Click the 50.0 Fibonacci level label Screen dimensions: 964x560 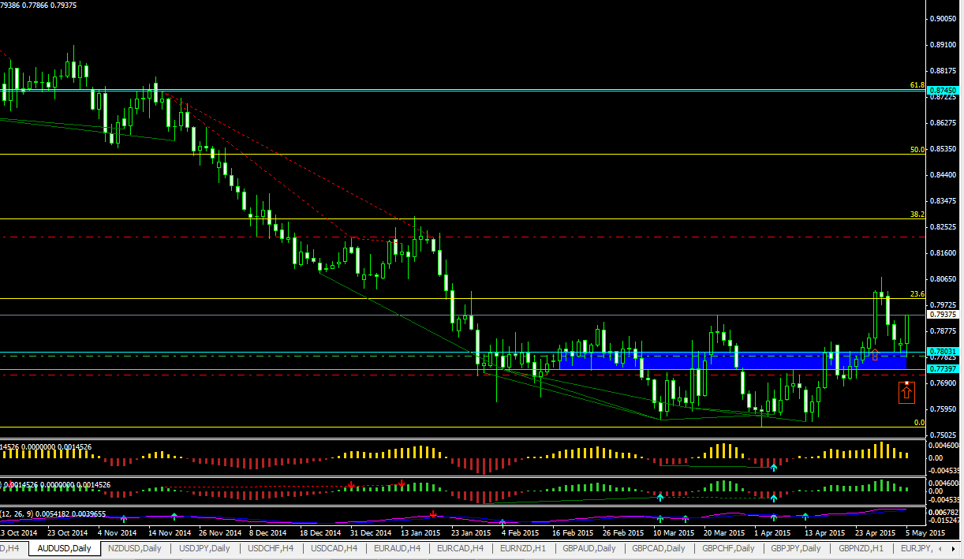coord(917,149)
